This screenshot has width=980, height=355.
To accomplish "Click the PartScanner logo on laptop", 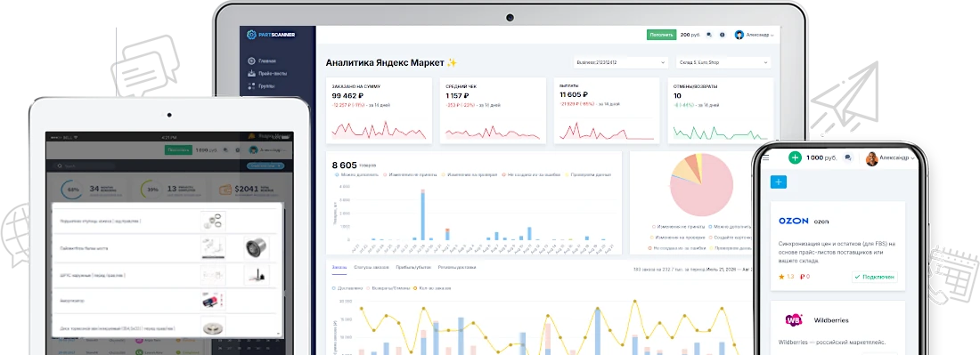I will coord(271,35).
